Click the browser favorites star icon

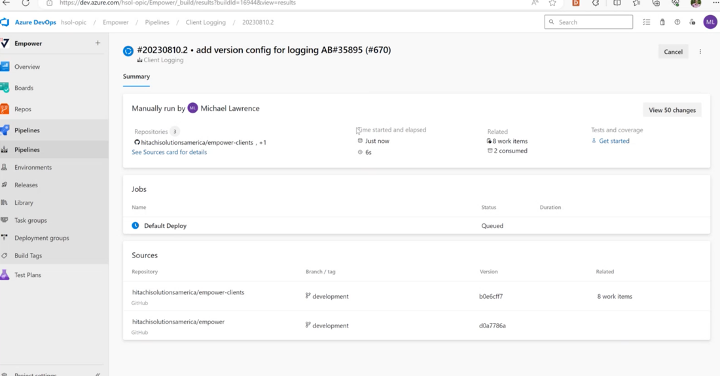552,3
